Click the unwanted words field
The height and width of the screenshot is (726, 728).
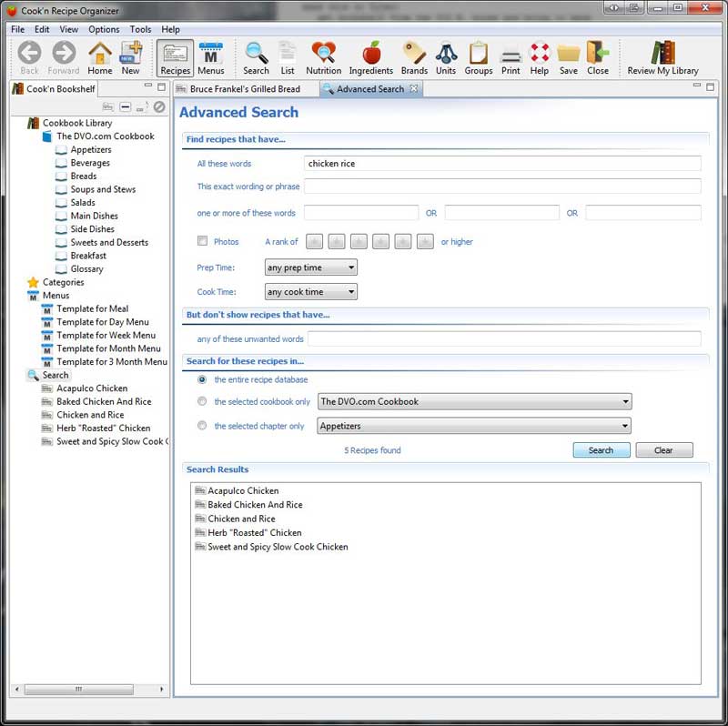point(504,338)
